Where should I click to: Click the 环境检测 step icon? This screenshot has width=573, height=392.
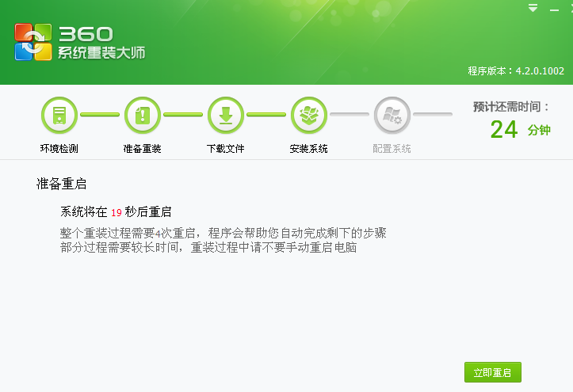(x=59, y=116)
